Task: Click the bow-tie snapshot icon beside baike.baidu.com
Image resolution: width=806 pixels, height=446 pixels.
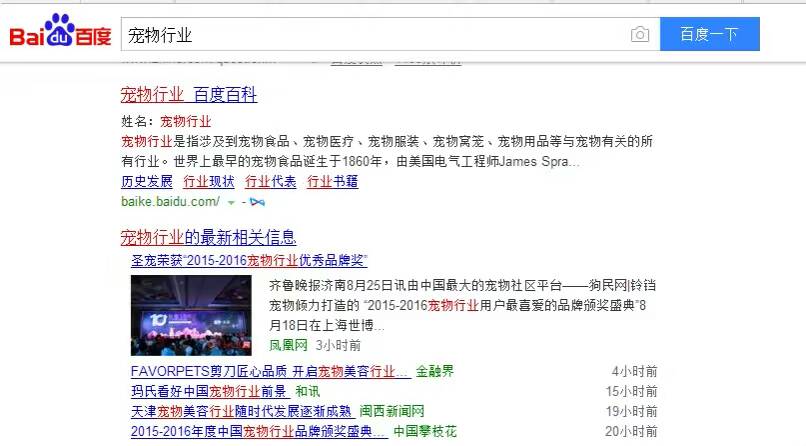Action: [x=257, y=202]
